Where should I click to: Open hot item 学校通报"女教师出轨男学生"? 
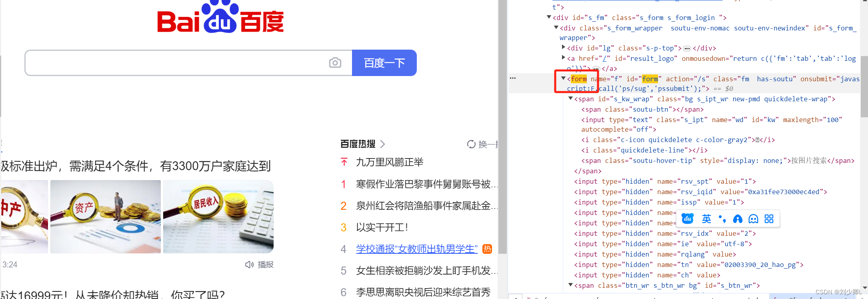417,249
